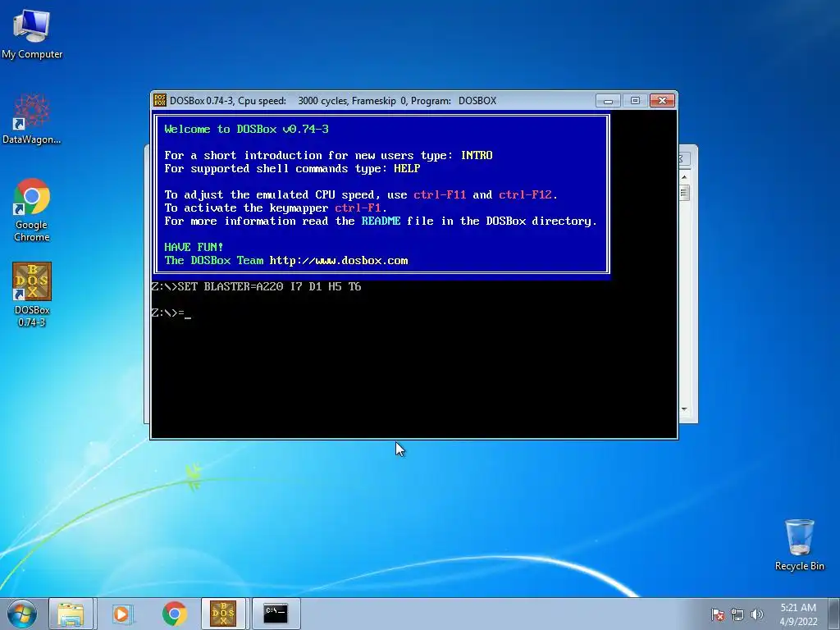Switch to the DOSBox status console taskbar button
The image size is (840, 630).
[276, 614]
